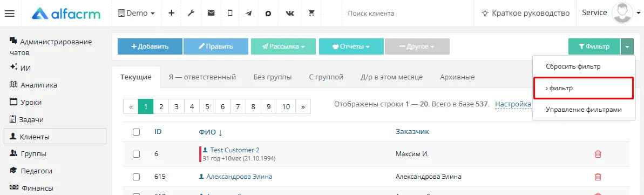Switch to С группой tab
This screenshot has height=195, width=644.
(x=326, y=77)
